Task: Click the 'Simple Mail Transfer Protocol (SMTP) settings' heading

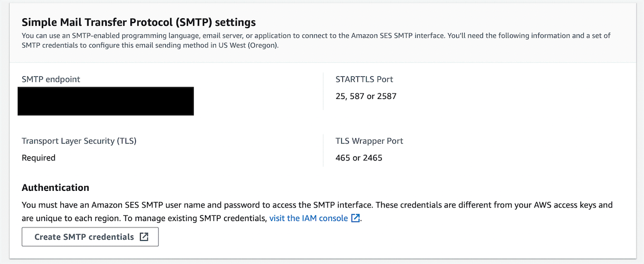Action: 138,23
